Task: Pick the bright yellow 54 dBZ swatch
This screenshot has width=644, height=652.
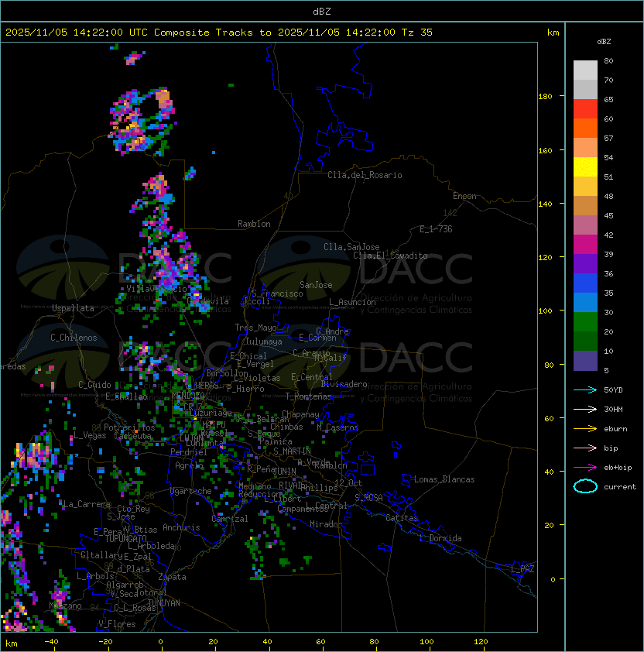Action: click(585, 167)
